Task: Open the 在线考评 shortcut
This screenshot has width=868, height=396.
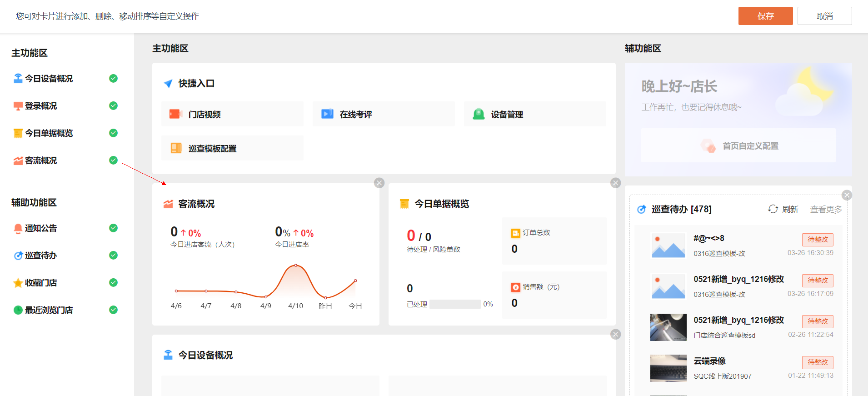Action: (384, 114)
